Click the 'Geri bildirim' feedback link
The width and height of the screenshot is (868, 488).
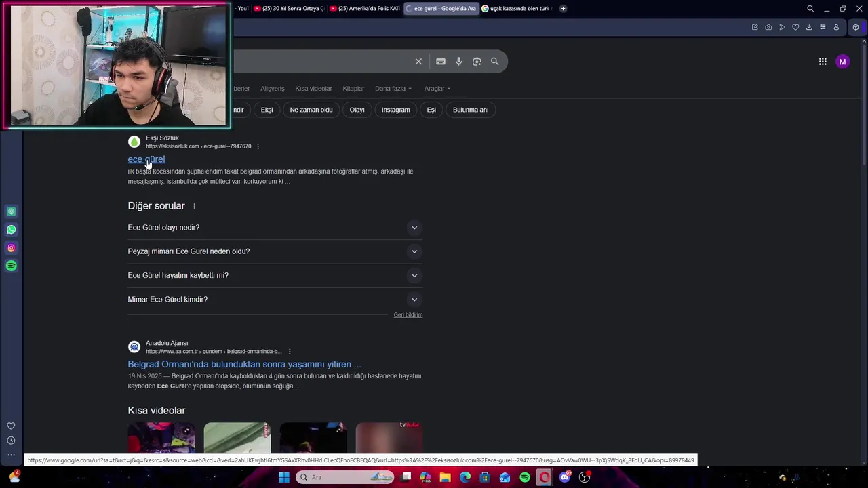tap(408, 315)
